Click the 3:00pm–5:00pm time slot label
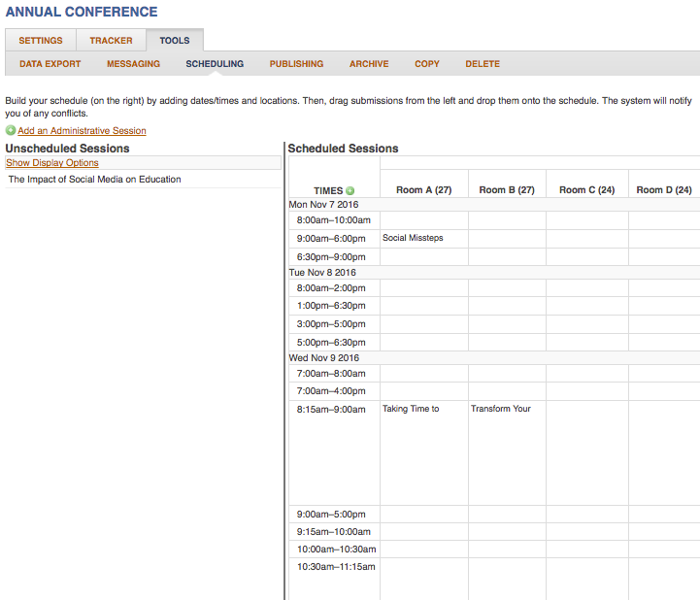This screenshot has width=700, height=600. coord(331,324)
